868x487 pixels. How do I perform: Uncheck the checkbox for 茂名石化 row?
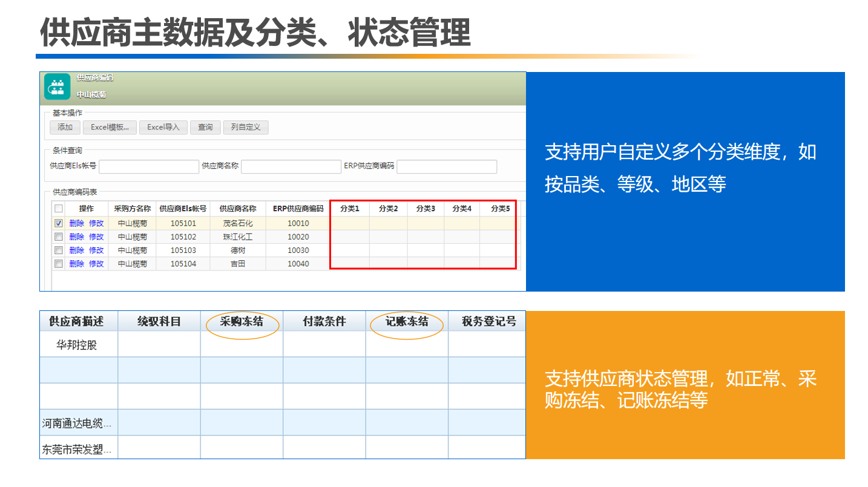pos(59,223)
